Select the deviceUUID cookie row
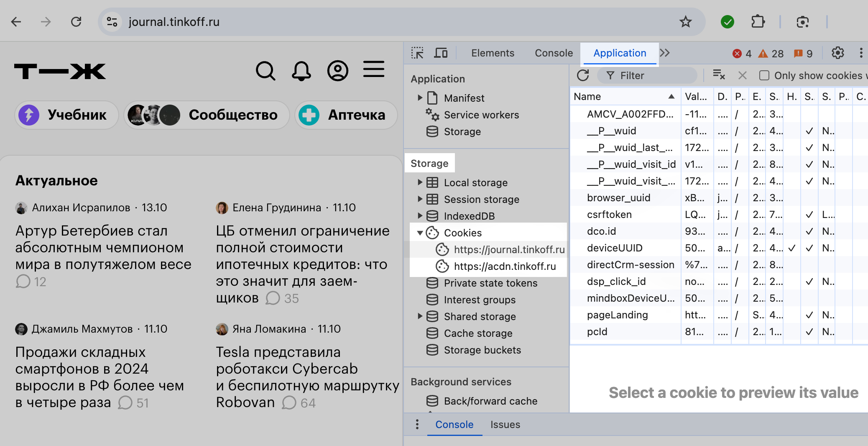 click(x=719, y=248)
